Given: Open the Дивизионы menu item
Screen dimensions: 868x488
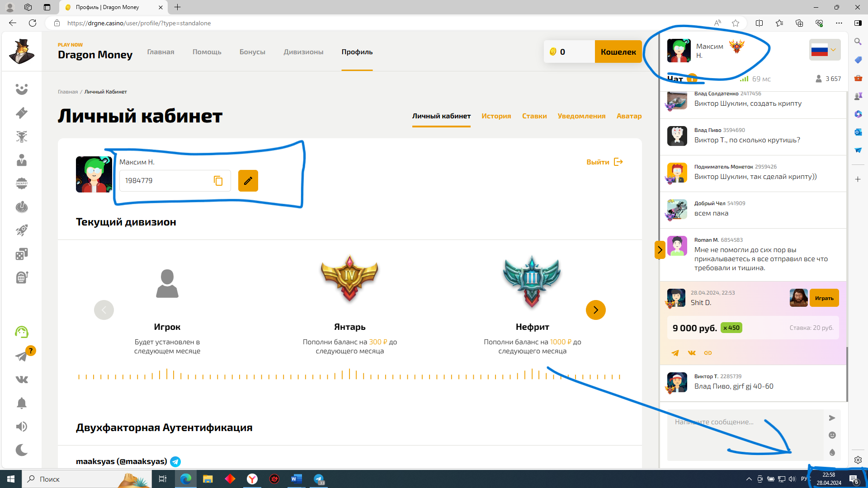Looking at the screenshot, I should [x=303, y=52].
